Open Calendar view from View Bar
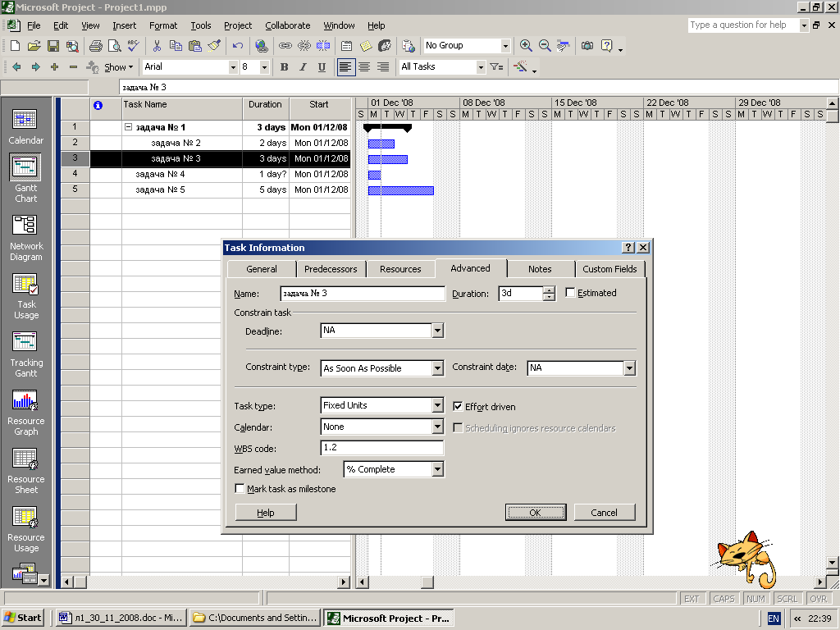This screenshot has height=630, width=840. click(25, 126)
